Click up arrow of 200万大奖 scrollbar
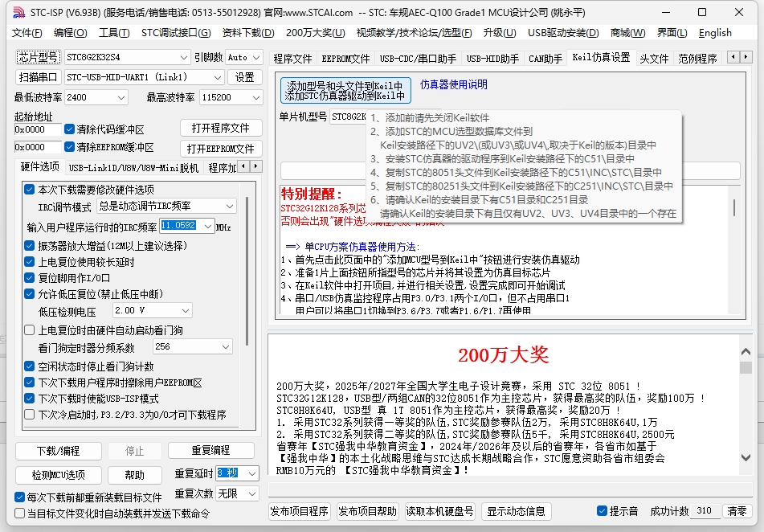 [x=746, y=351]
